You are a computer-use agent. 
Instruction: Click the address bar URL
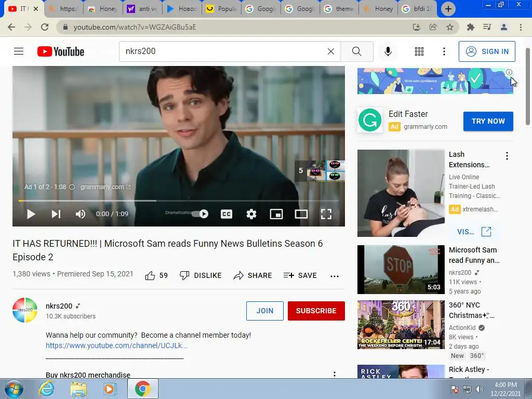point(135,27)
